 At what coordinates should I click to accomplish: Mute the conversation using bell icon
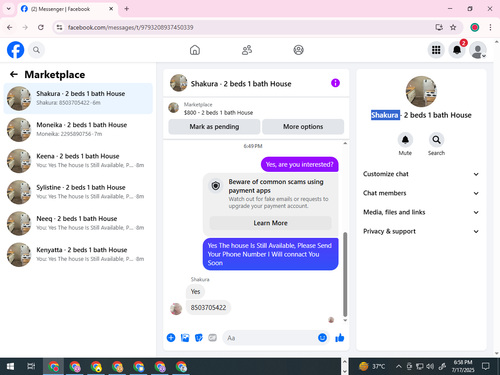click(405, 140)
